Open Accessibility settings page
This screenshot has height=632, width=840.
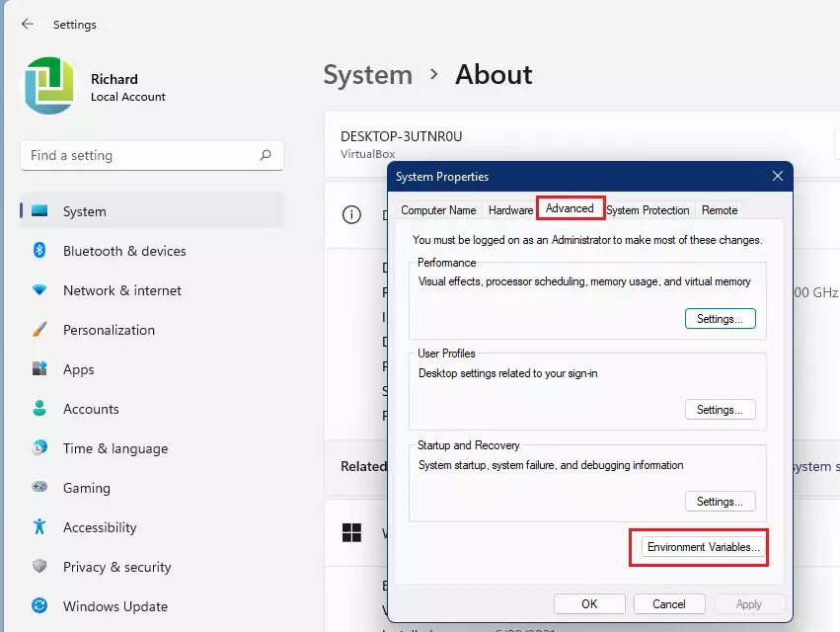point(152,527)
